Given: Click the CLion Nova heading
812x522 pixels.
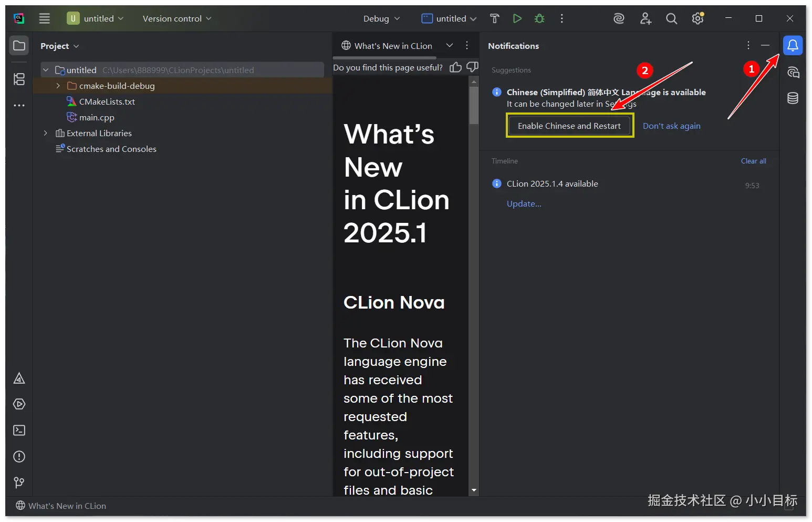Looking at the screenshot, I should (x=394, y=303).
